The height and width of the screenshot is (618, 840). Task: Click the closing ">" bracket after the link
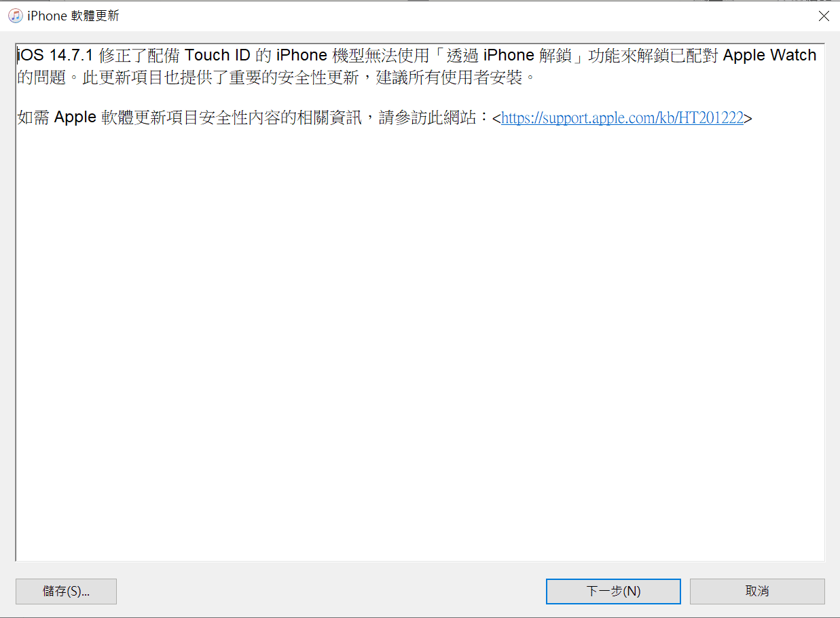click(748, 118)
